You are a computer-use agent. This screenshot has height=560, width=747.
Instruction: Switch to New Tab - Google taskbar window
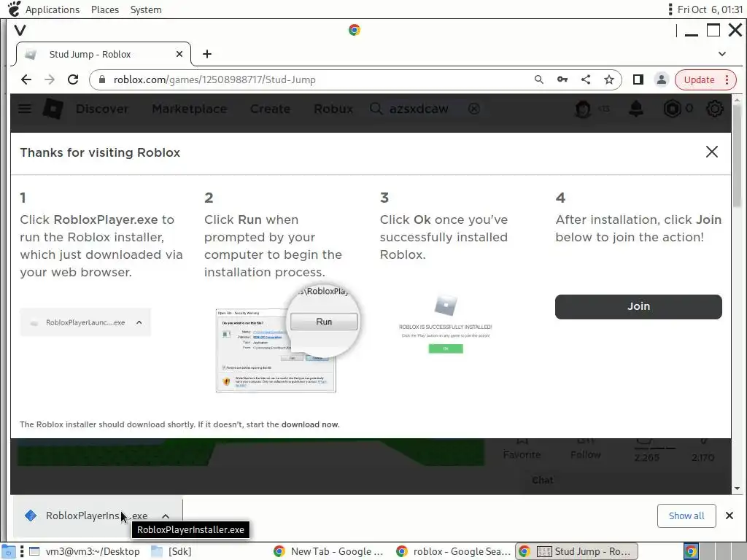[329, 551]
